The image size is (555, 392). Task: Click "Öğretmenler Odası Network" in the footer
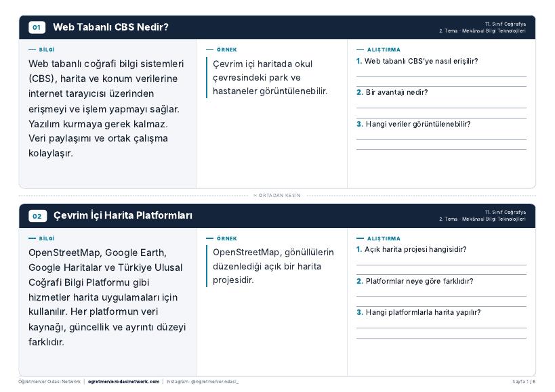click(49, 382)
